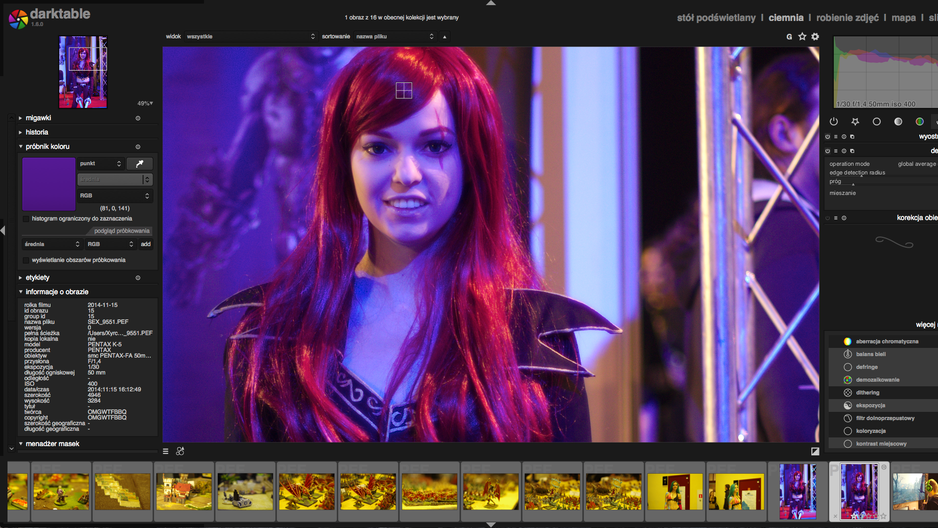Open preferences with the gear icon

[815, 37]
